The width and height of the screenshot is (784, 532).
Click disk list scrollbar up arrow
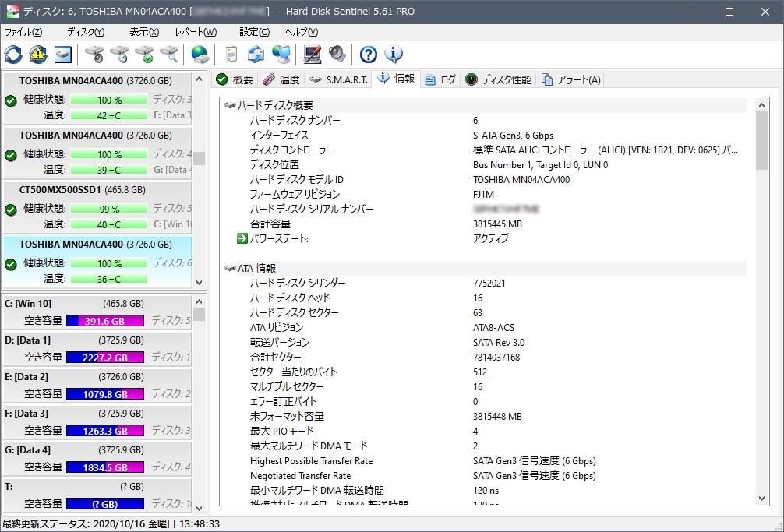[199, 79]
